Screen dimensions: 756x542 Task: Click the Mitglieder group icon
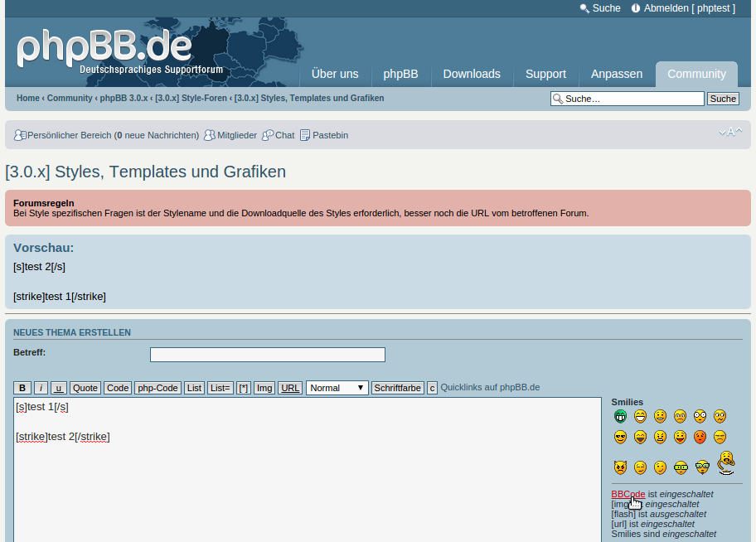[209, 135]
